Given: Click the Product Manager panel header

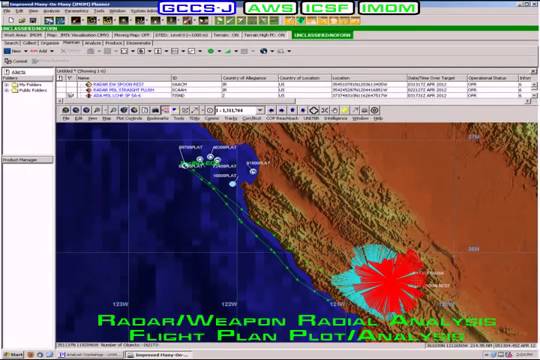Looking at the screenshot, I should coord(28,160).
